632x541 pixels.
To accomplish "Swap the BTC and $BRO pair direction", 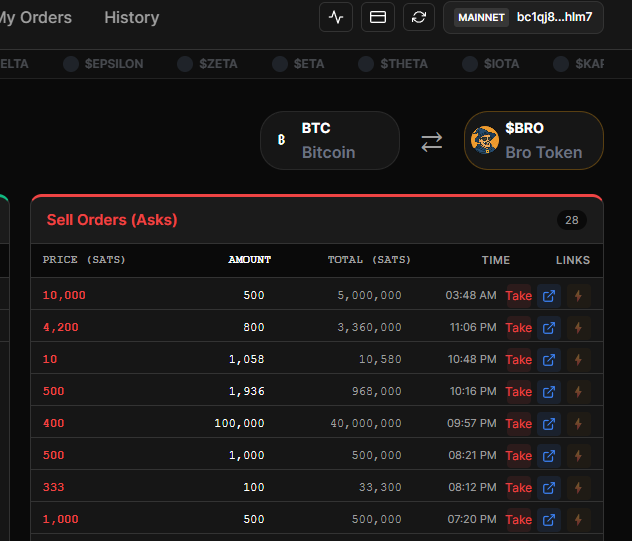I will [432, 142].
